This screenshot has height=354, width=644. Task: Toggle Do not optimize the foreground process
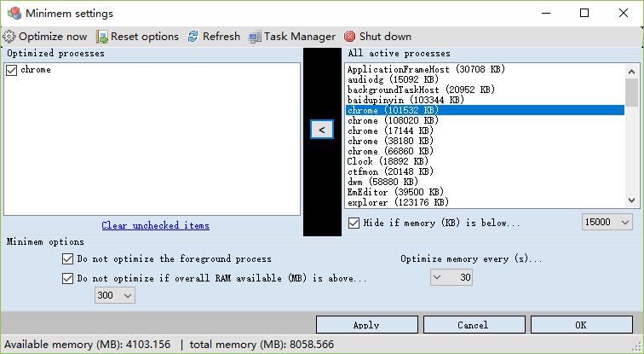coord(68,258)
